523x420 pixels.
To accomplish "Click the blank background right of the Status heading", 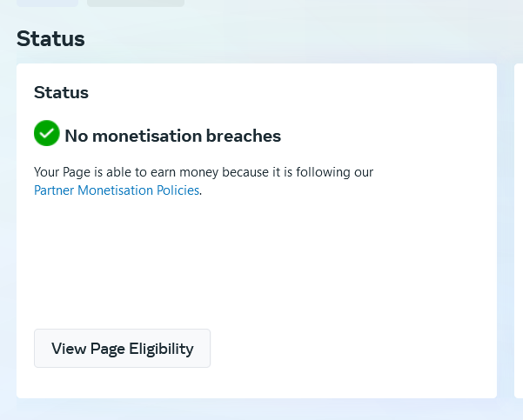I will (x=305, y=38).
